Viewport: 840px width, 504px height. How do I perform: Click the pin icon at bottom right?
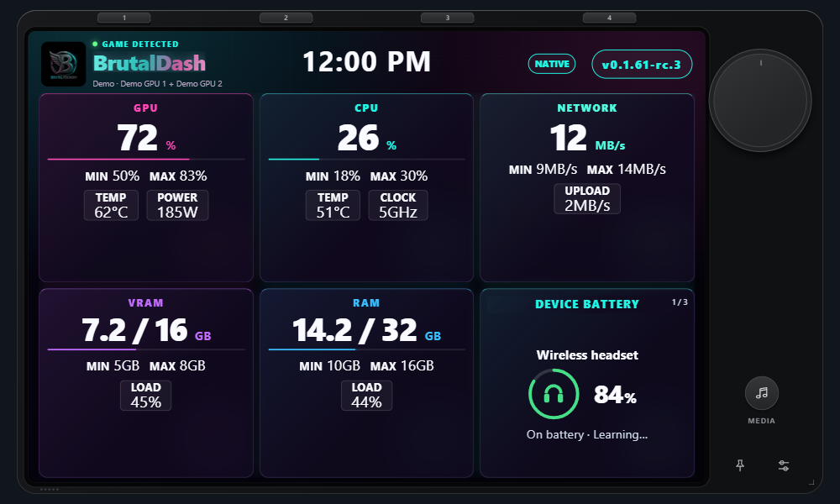click(x=740, y=465)
